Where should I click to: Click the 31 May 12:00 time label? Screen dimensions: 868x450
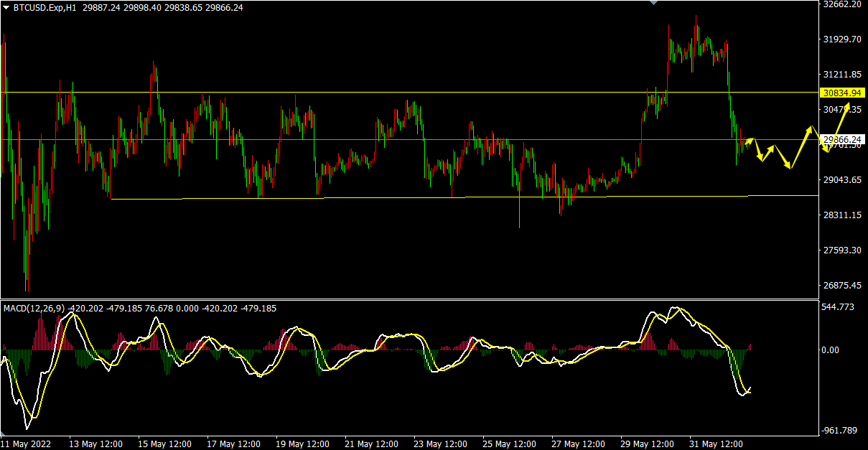717,444
